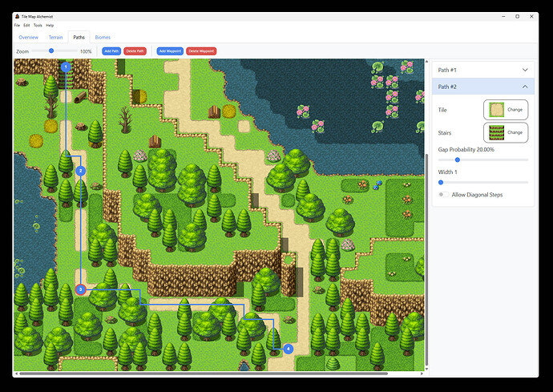553x392 pixels.
Task: Select waypoint 4 marker on the map
Action: tap(289, 349)
